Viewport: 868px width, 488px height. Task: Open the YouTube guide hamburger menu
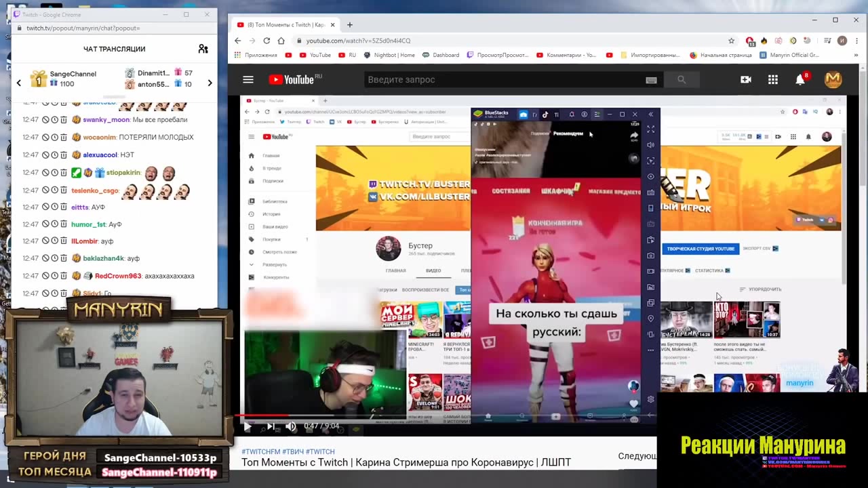[248, 79]
